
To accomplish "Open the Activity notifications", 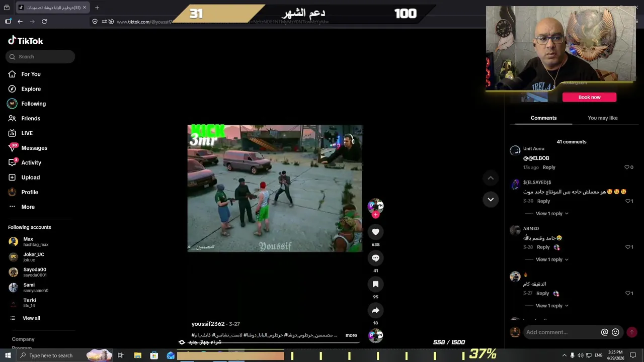I will coord(24,162).
